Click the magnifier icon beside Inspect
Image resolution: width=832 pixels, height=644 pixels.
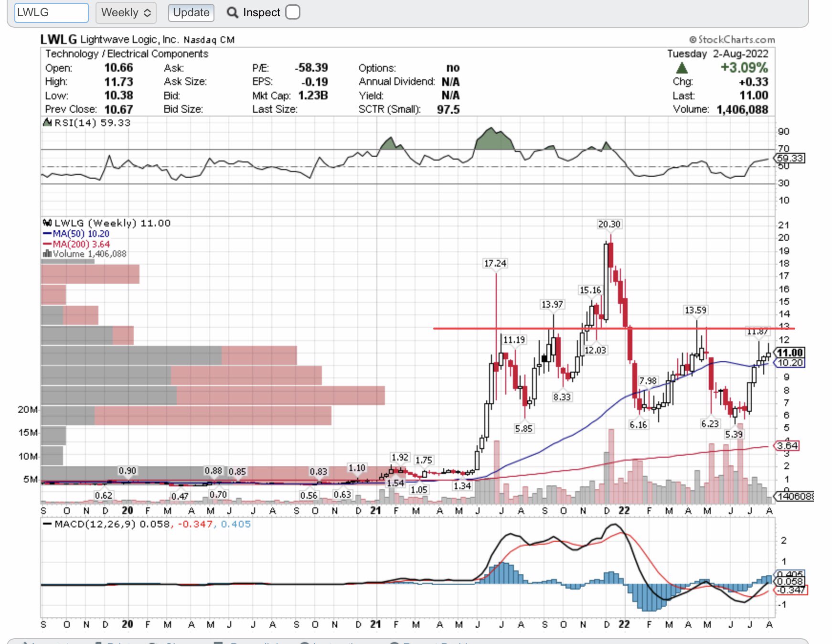[233, 12]
